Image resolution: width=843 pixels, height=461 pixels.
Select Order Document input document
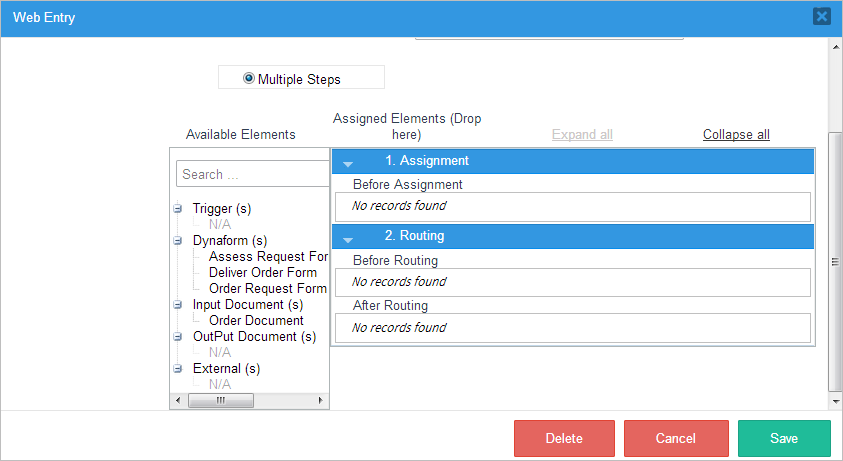[x=256, y=321]
